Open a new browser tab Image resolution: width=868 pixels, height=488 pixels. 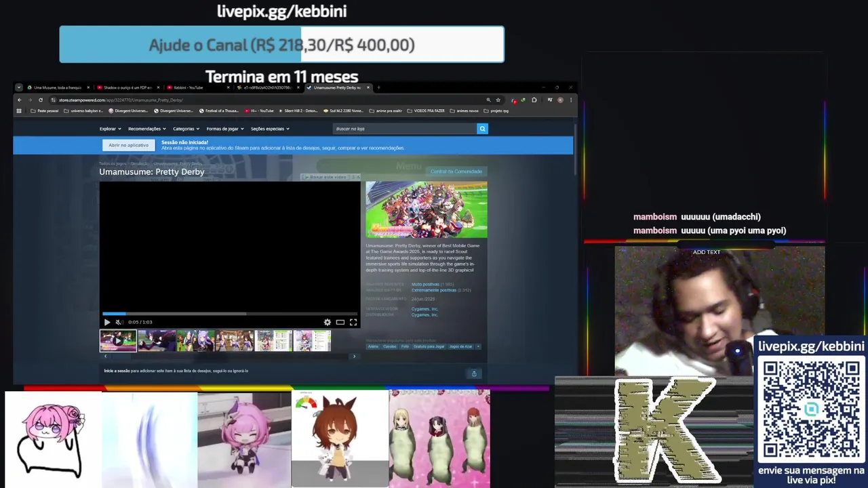[x=378, y=87]
